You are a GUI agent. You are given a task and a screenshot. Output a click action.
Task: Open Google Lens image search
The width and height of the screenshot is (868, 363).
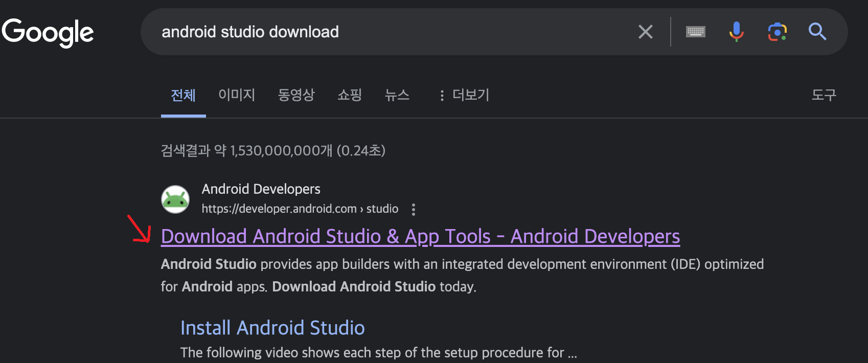point(777,32)
